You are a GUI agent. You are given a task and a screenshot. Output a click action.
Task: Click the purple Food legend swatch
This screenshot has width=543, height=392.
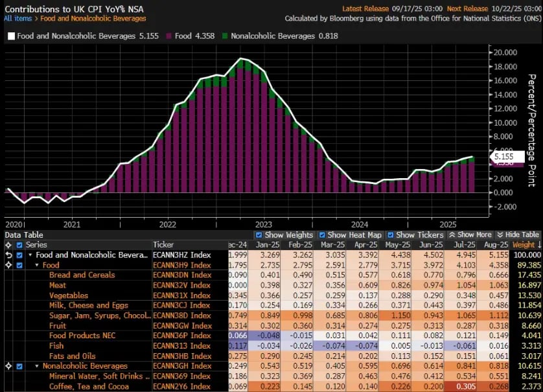coord(169,36)
